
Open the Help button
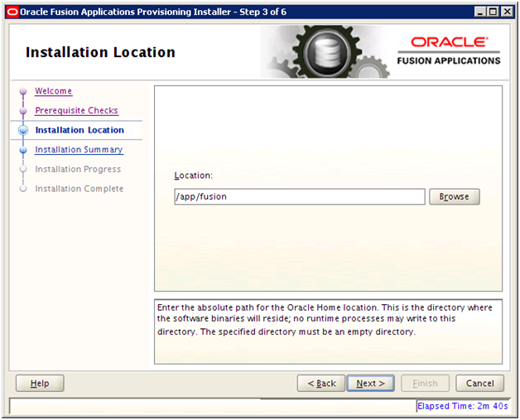tap(40, 384)
